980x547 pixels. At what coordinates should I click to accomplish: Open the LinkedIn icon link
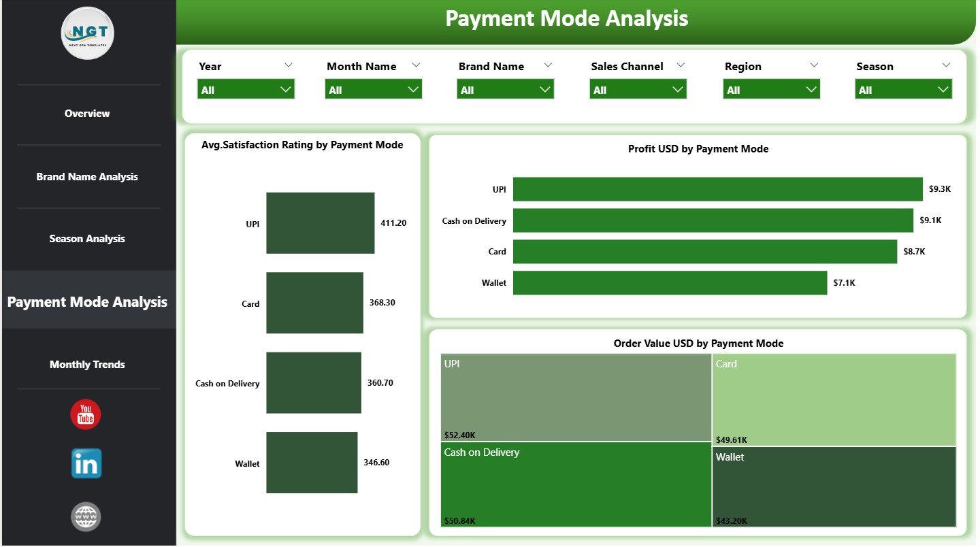(x=86, y=464)
